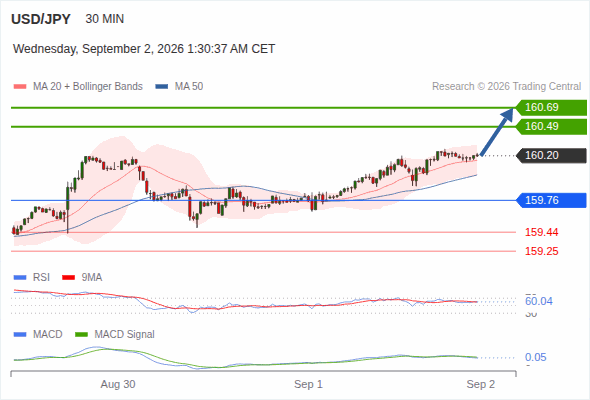Click the RSI blue legend swatch
The image size is (590, 400).
click(20, 278)
